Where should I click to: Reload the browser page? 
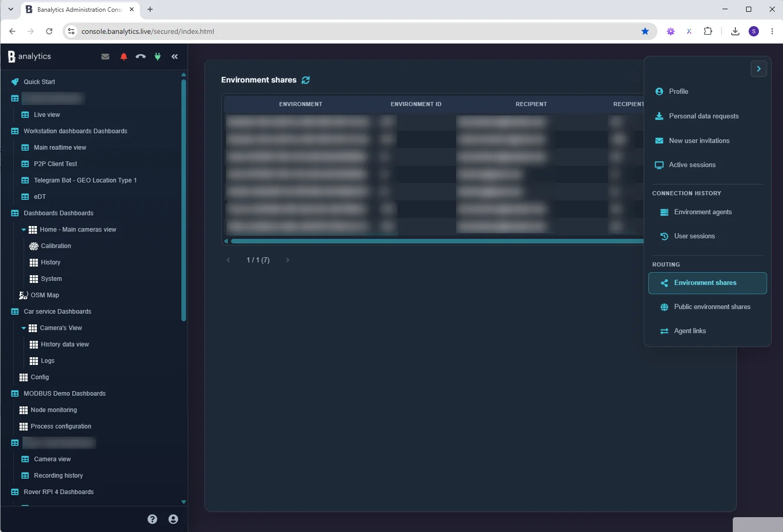49,31
